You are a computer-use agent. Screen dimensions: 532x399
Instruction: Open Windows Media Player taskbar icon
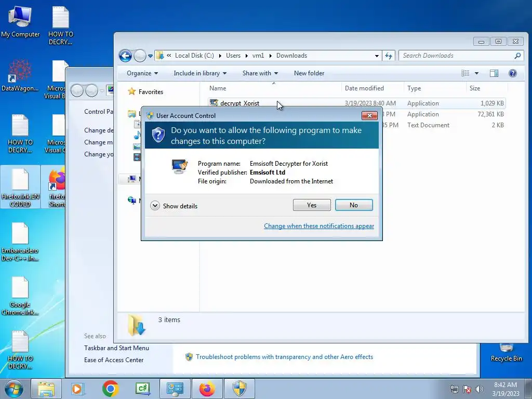77,389
